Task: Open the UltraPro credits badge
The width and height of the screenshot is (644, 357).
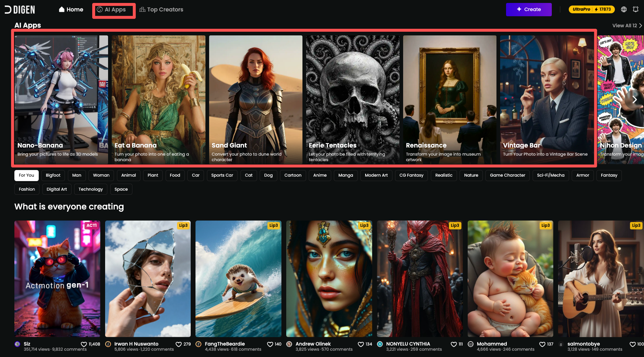Action: coord(591,10)
